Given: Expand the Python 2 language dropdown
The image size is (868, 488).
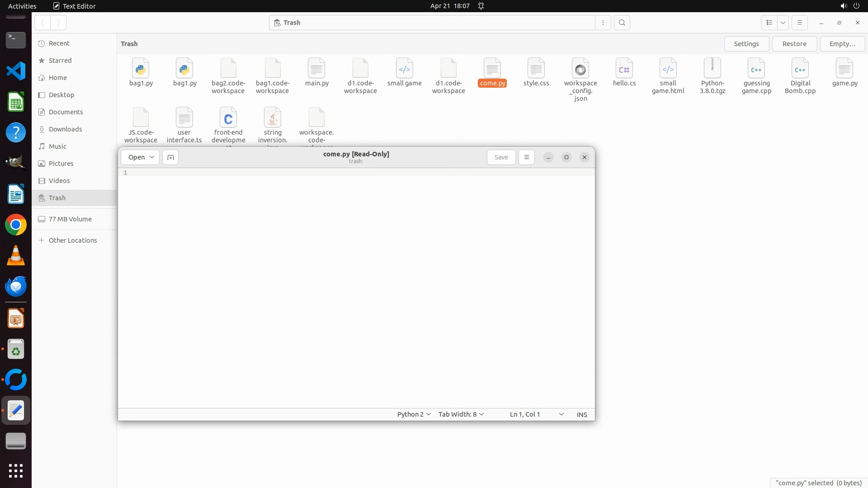Looking at the screenshot, I should click(414, 414).
